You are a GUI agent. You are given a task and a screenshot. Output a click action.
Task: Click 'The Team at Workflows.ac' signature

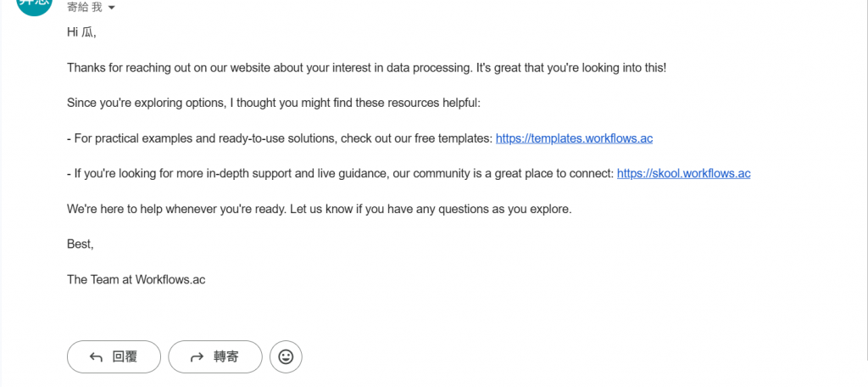[x=136, y=278]
